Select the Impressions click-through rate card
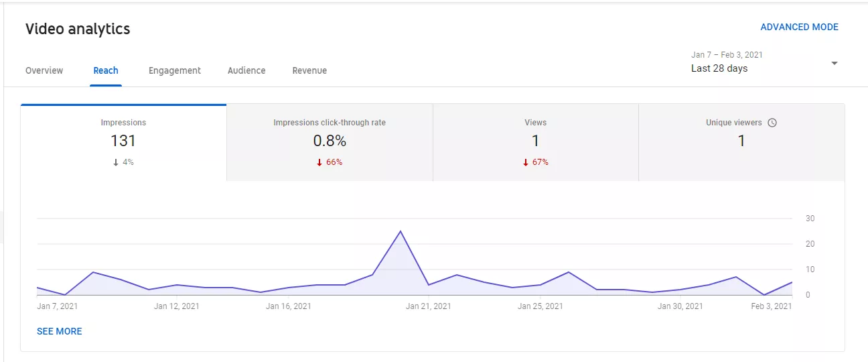The image size is (868, 362). (x=330, y=142)
